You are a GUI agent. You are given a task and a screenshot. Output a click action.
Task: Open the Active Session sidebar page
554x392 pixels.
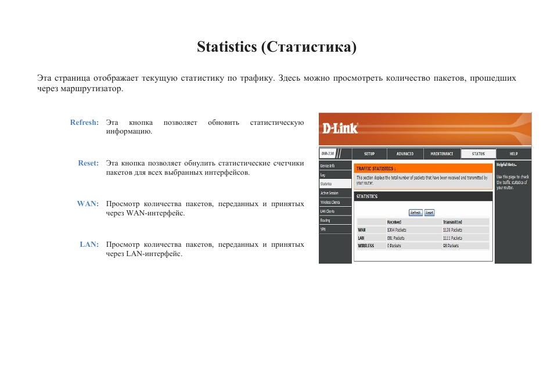[x=329, y=193]
